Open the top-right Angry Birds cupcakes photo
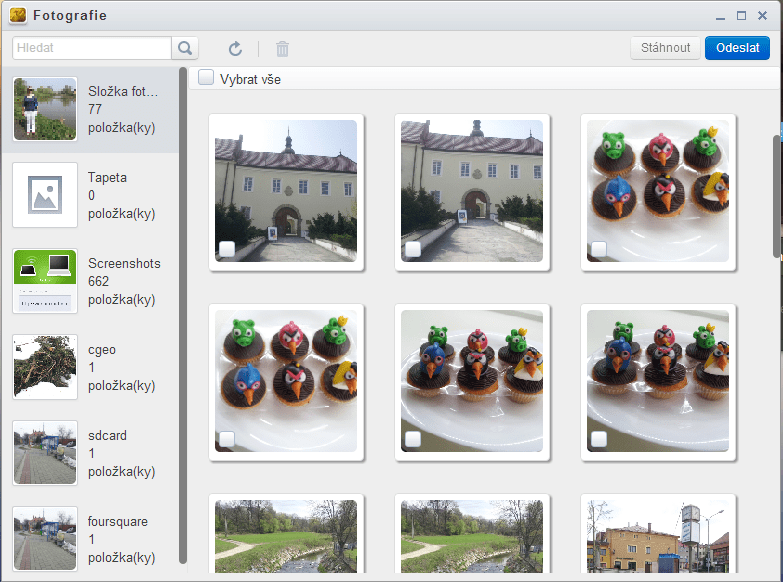Viewport: 783px width, 582px height. coord(658,191)
